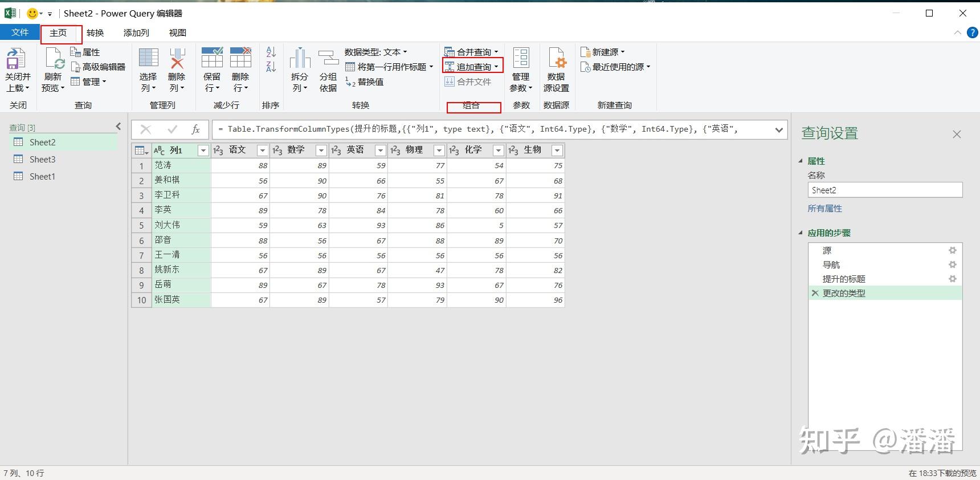This screenshot has height=480, width=980.
Task: Delete the 更改的类型 applied step
Action: coord(815,293)
